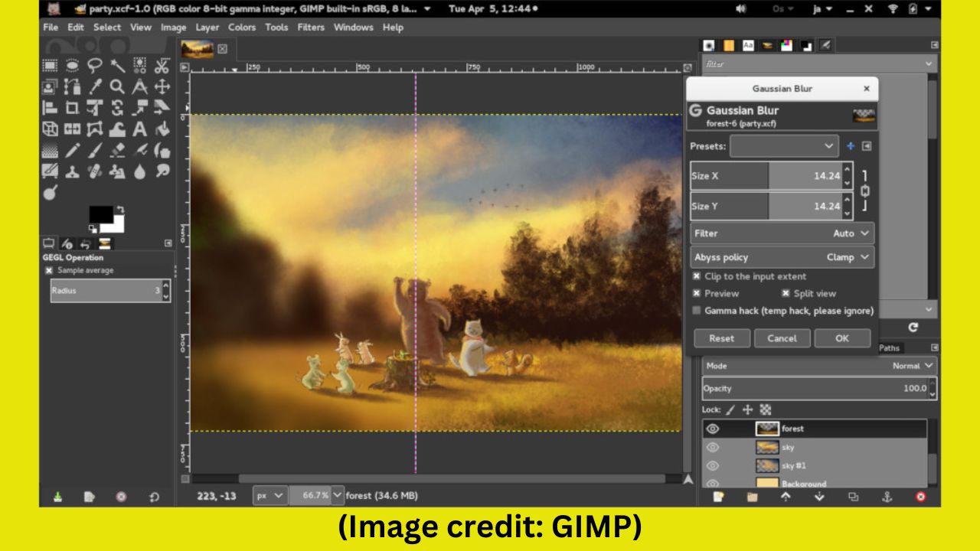980x551 pixels.
Task: Open the Edit menu
Action: click(x=76, y=27)
